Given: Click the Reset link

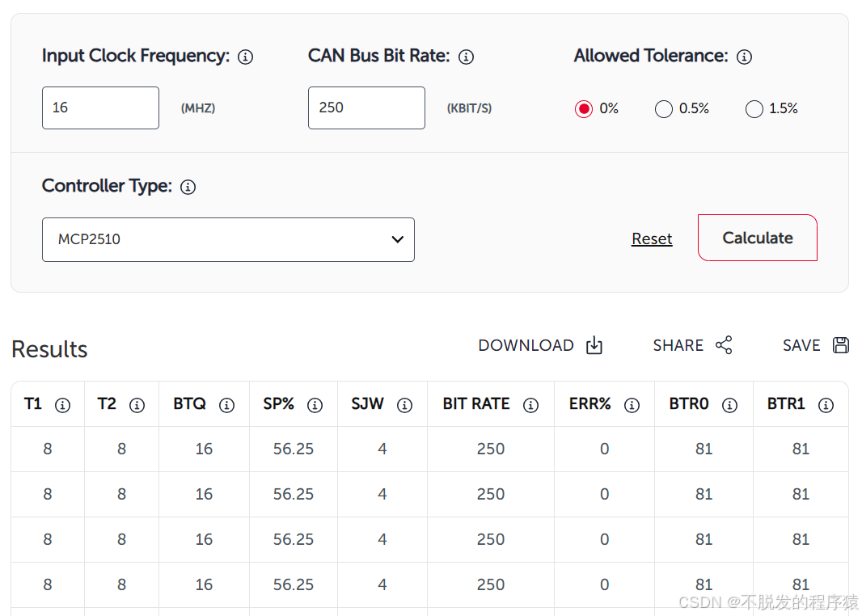Looking at the screenshot, I should pyautogui.click(x=652, y=239).
